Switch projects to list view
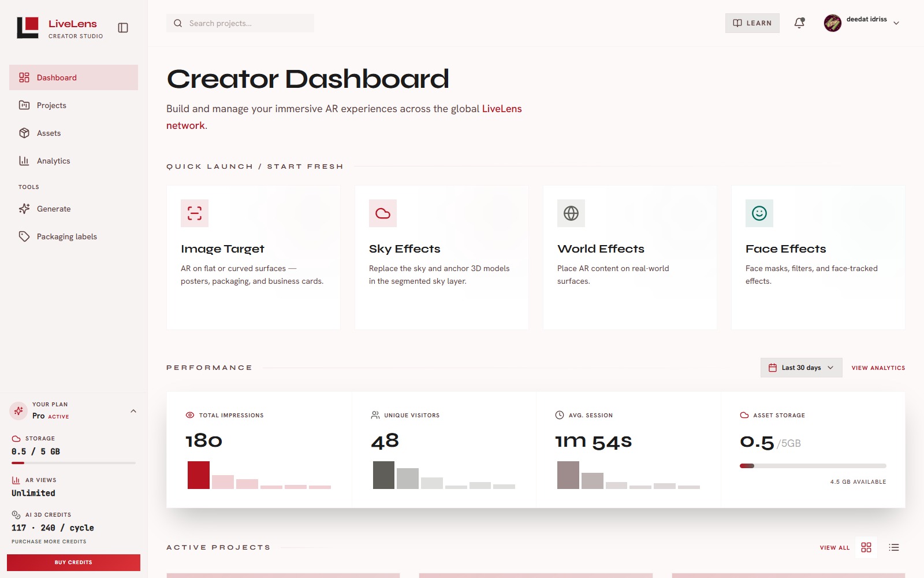Image resolution: width=924 pixels, height=578 pixels. (x=894, y=547)
